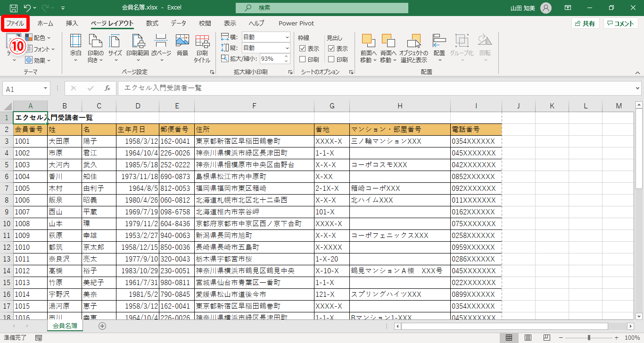Open the Customize Quick Access Toolbar arrow
The image size is (644, 343).
(63, 8)
